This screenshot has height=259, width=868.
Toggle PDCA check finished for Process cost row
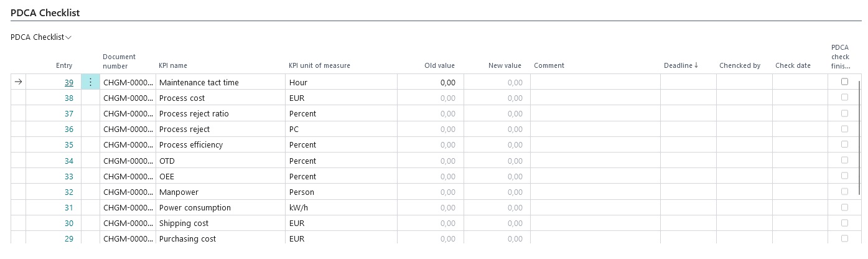tap(844, 98)
